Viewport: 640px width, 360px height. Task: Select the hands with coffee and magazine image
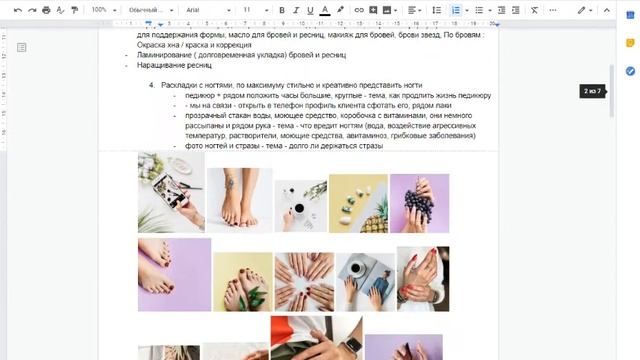click(365, 282)
